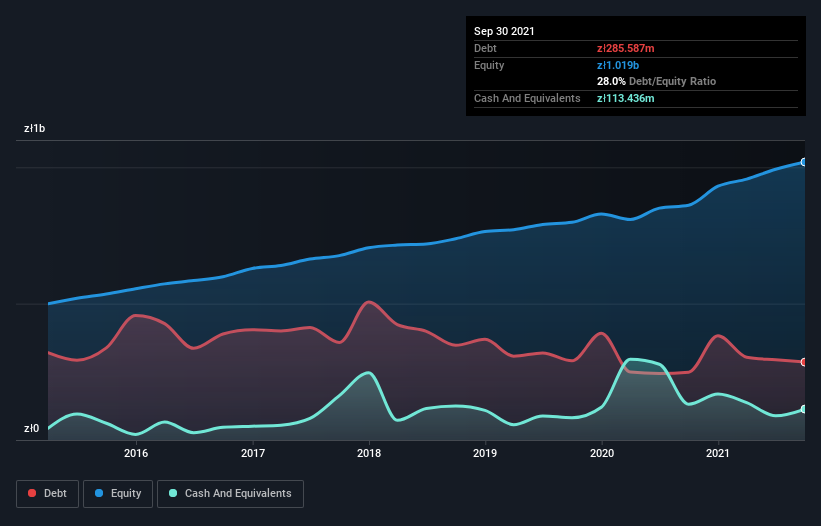Screen dimensions: 821x526
Task: Click the 28.0% Debt/Equity Ratio text
Action: coord(657,82)
